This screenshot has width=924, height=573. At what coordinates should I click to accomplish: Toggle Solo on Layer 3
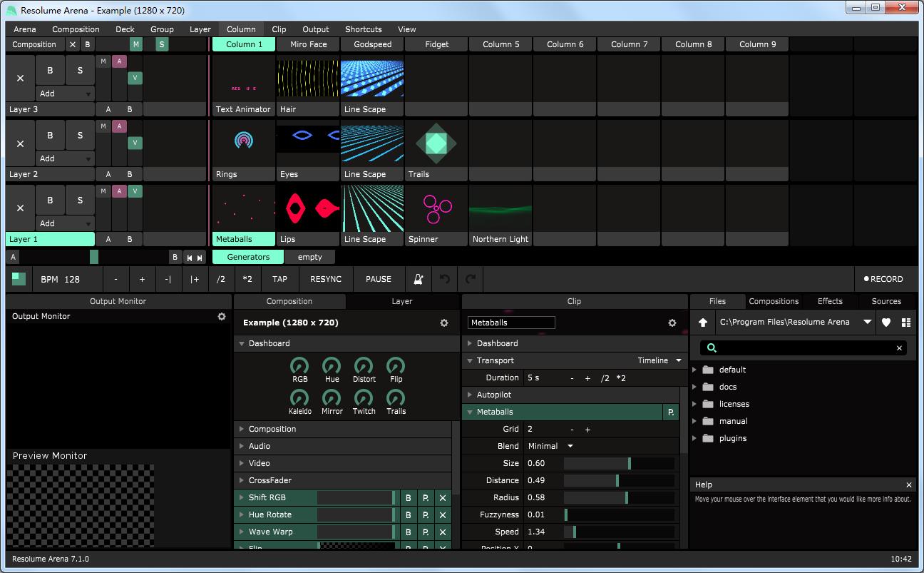(80, 71)
